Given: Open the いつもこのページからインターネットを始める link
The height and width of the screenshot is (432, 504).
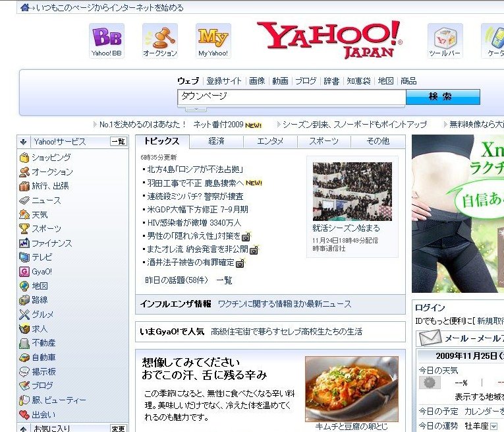Looking at the screenshot, I should click(x=109, y=7).
